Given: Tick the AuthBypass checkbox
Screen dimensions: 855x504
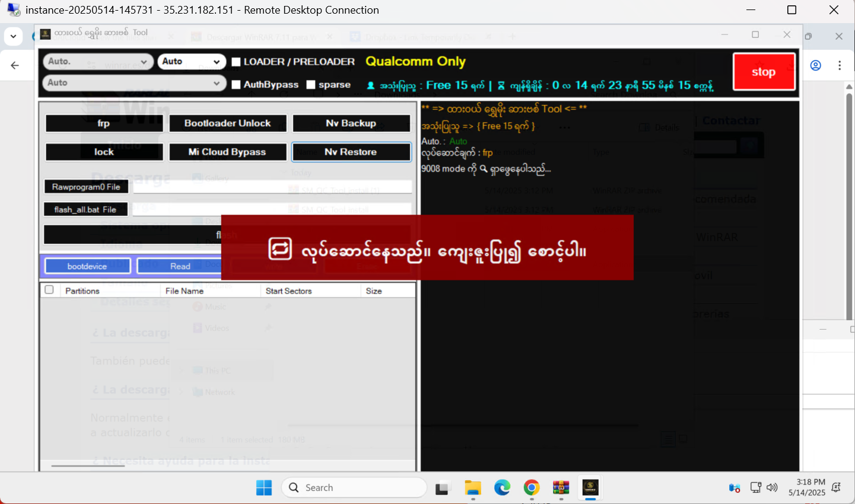Looking at the screenshot, I should click(x=236, y=85).
